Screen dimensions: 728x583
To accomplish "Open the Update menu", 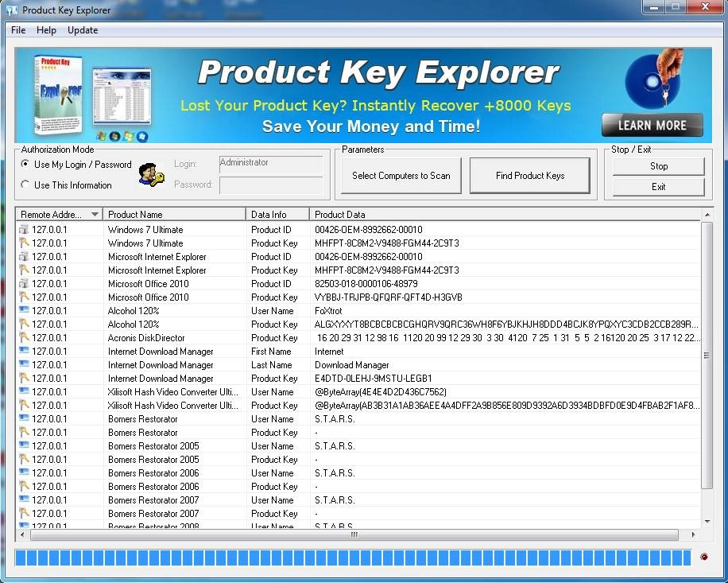I will [83, 30].
